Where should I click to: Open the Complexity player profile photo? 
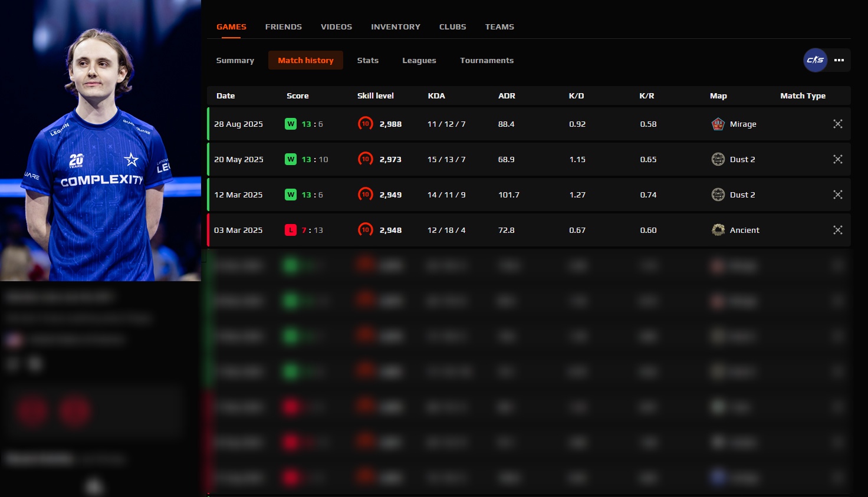tap(100, 140)
